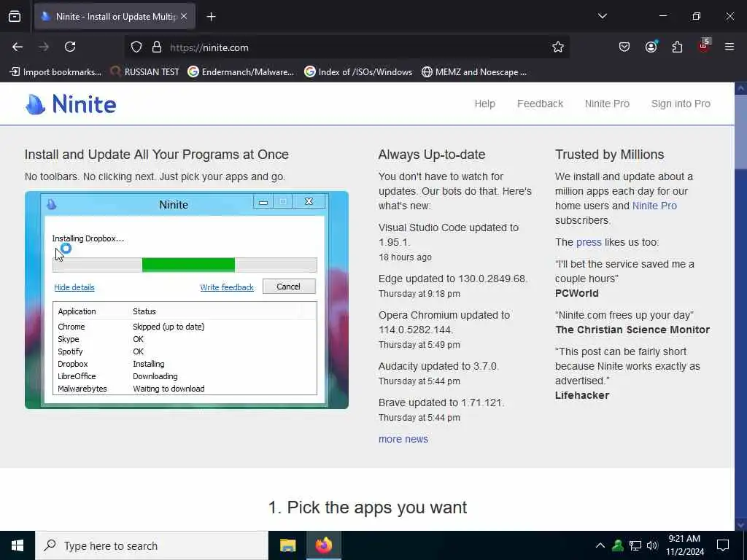Open MEMZ and Noescape bookmark

click(474, 72)
